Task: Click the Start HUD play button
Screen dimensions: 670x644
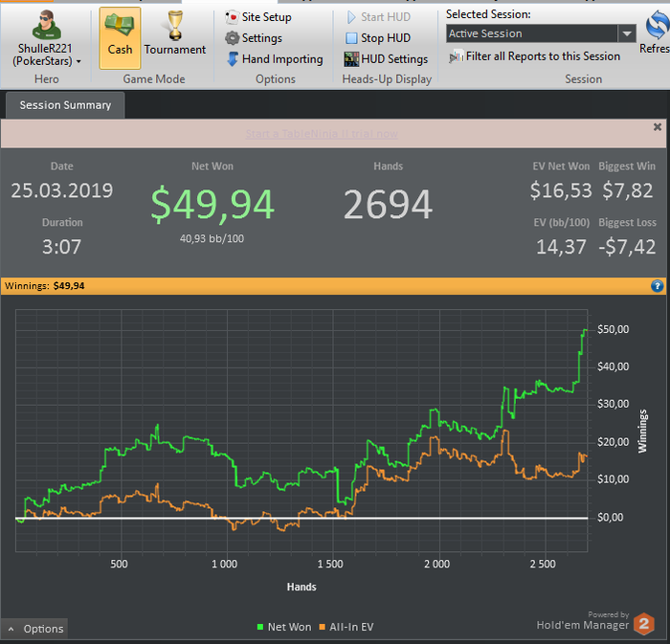Action: pos(379,17)
